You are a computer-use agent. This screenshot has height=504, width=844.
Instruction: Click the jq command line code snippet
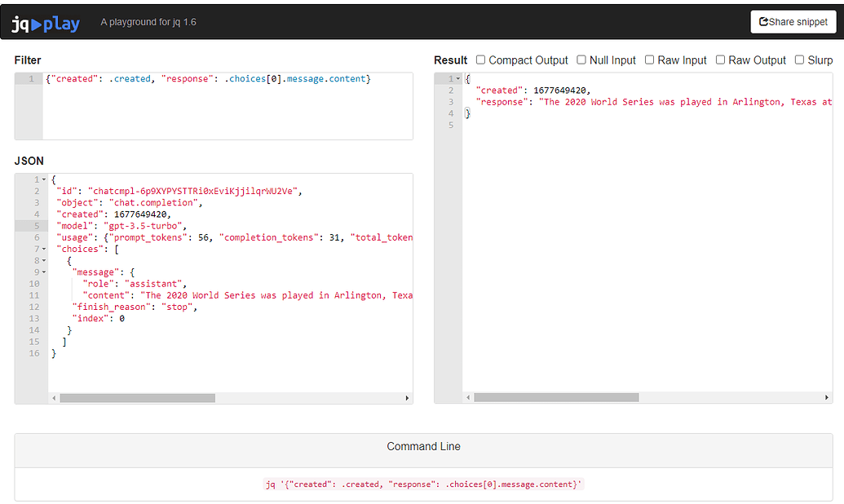point(423,484)
